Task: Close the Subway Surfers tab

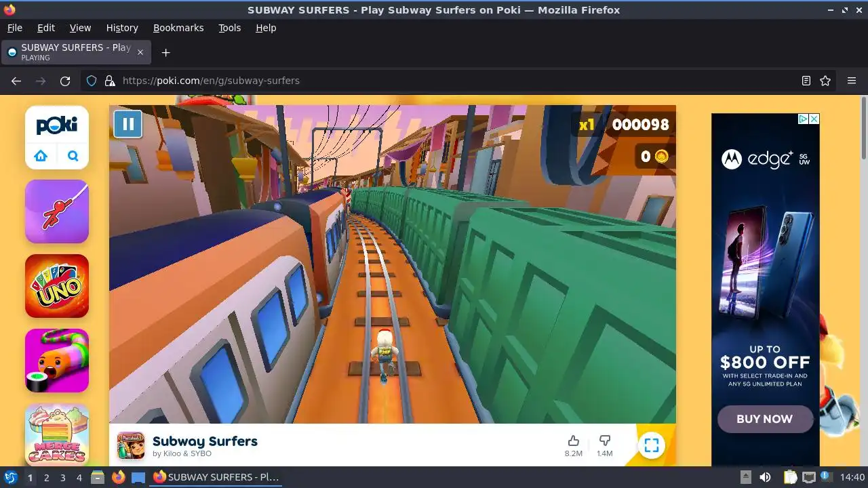Action: (140, 52)
